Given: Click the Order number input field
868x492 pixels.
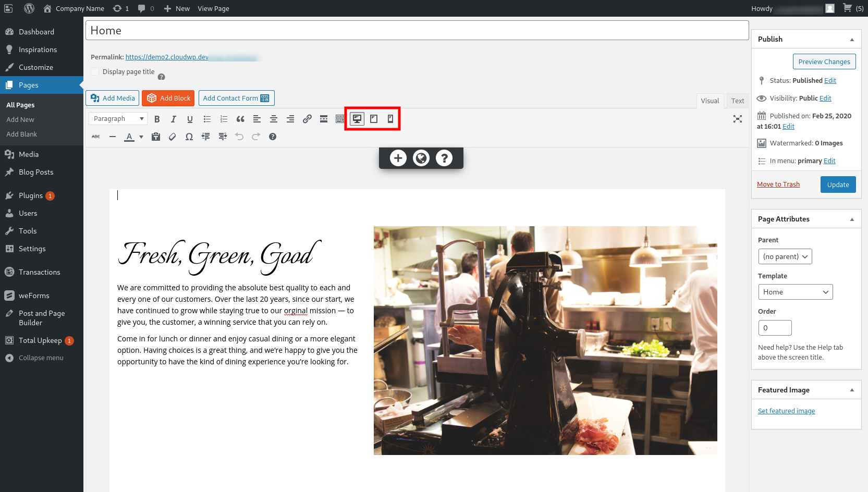Looking at the screenshot, I should coord(775,328).
